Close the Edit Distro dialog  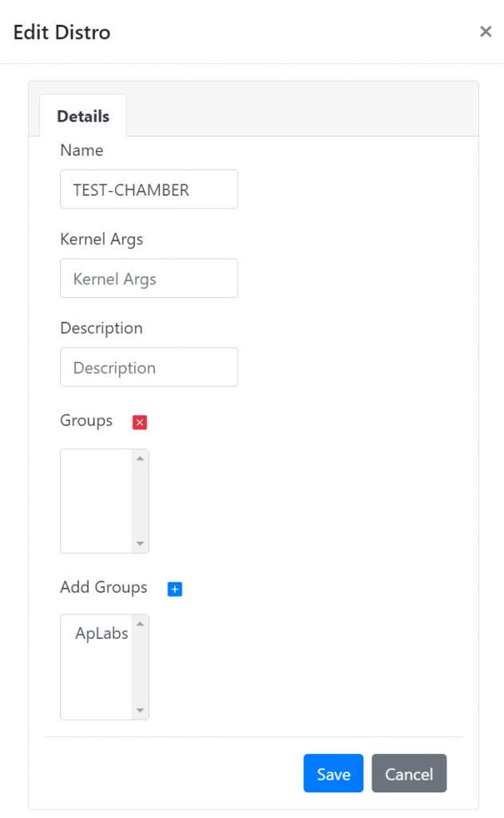pyautogui.click(x=485, y=32)
